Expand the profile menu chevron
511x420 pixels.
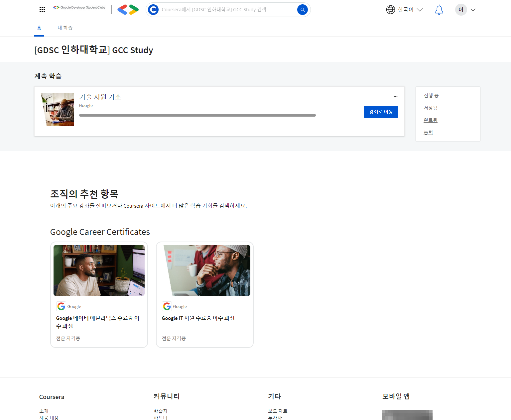(473, 10)
